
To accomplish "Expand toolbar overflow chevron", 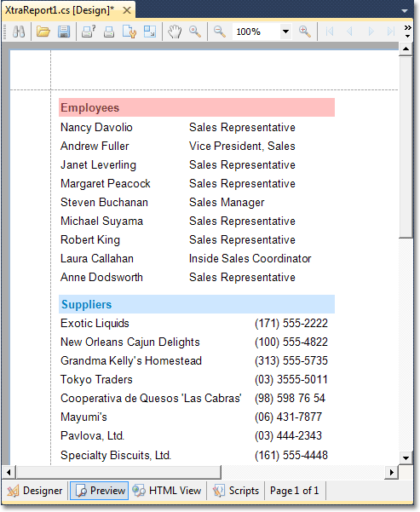I will tap(407, 31).
